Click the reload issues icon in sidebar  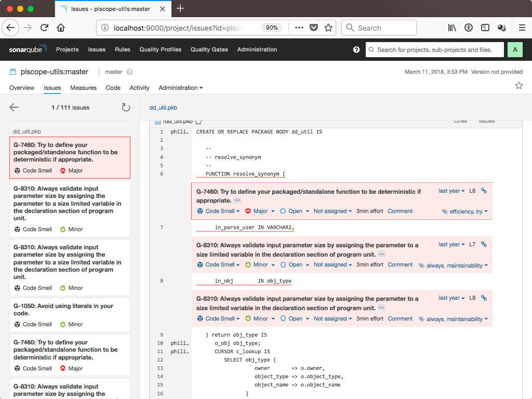coord(126,108)
